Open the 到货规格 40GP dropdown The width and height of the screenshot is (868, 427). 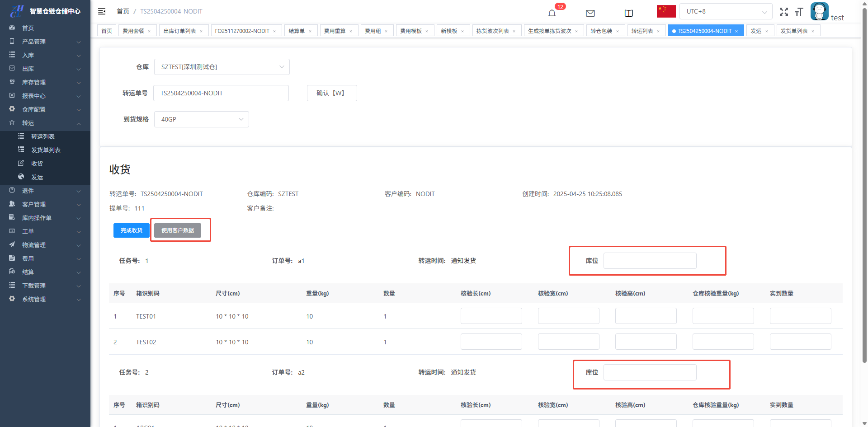coord(201,119)
